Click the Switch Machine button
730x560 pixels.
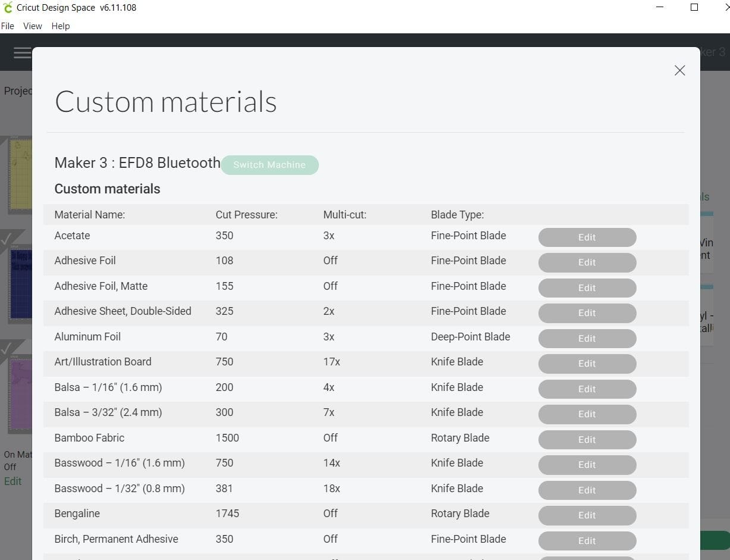pos(270,165)
